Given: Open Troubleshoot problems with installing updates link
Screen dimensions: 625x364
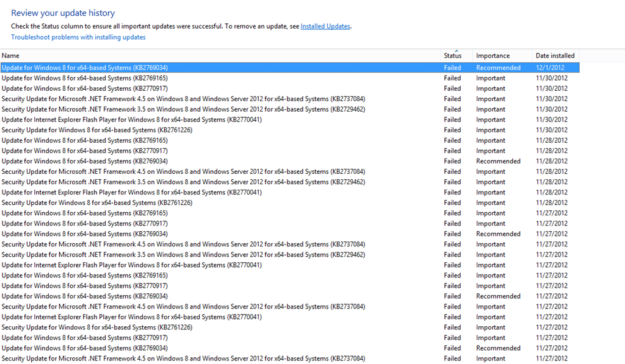Looking at the screenshot, I should (78, 37).
